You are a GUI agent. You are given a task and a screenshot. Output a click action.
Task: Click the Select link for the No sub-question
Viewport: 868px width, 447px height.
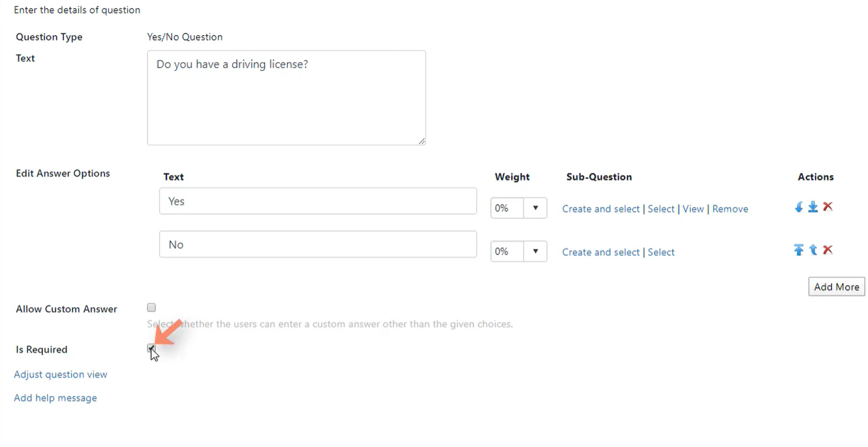pos(661,252)
